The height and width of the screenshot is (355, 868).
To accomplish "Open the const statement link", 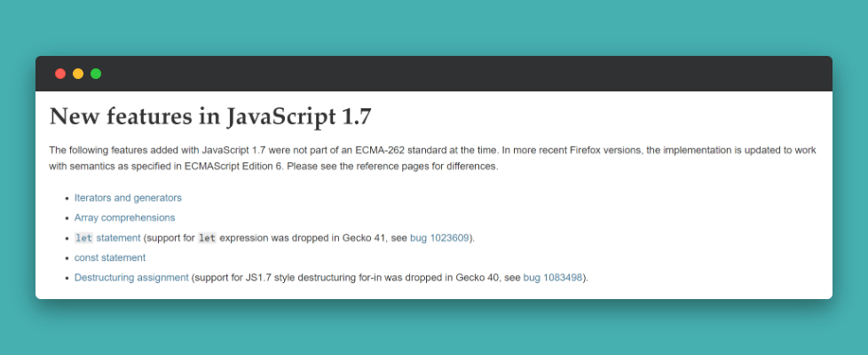I will point(110,257).
